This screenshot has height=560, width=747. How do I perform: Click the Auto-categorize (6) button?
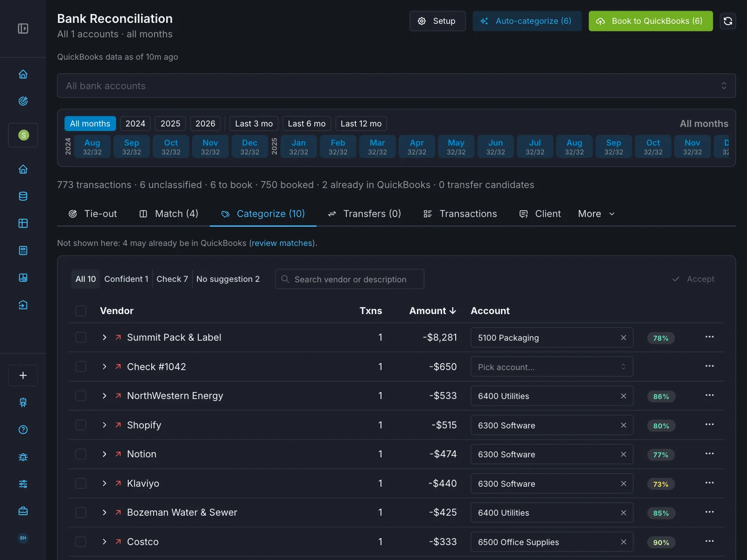[x=527, y=21]
